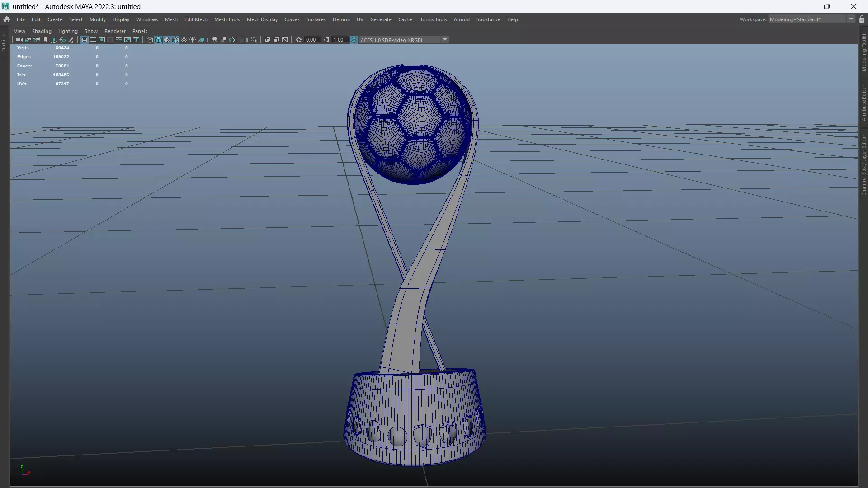This screenshot has height=488, width=868.
Task: Open the Workspace Modeling - Standard dropdown
Action: (x=811, y=19)
